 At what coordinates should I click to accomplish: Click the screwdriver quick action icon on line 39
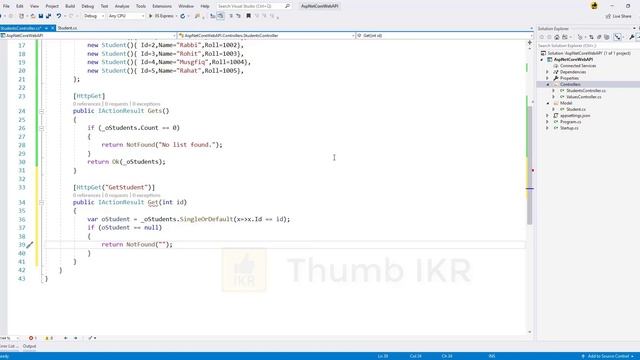point(30,244)
